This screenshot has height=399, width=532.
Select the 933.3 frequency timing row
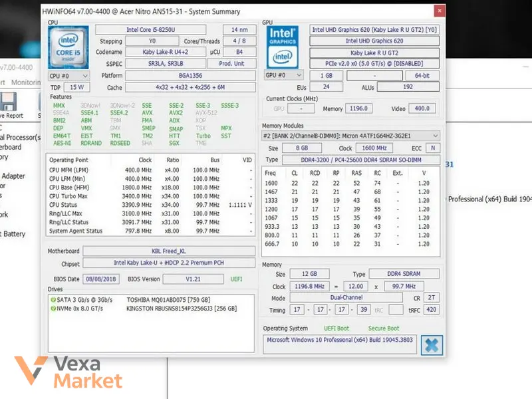pyautogui.click(x=350, y=227)
